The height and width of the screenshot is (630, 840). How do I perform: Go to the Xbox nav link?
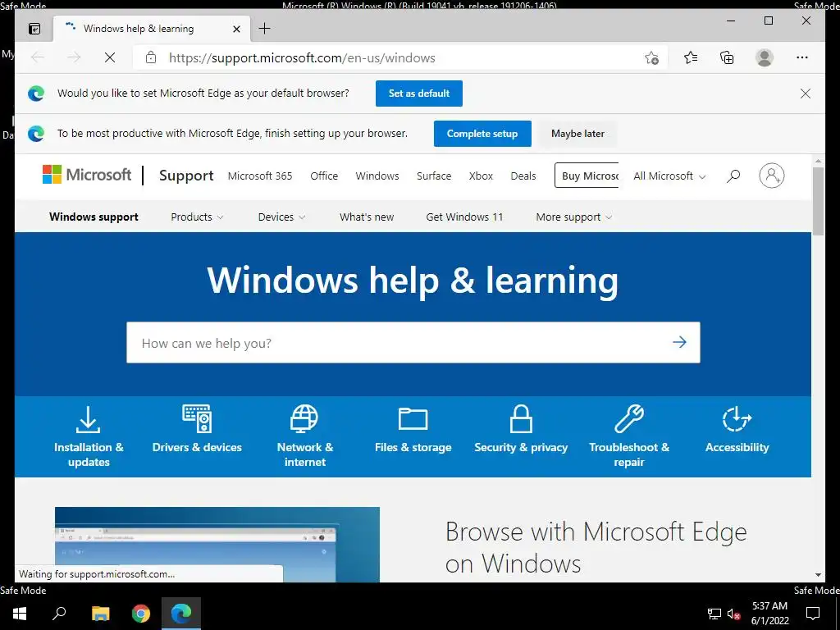481,176
